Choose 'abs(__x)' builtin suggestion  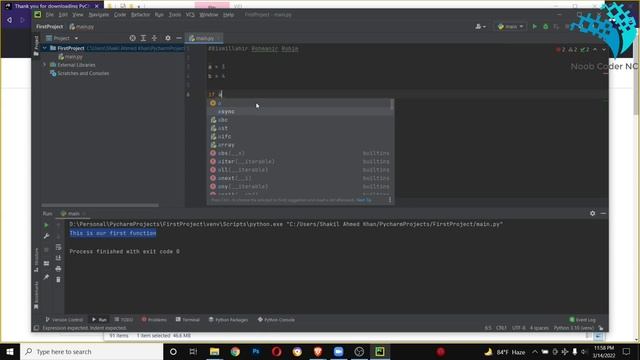(300, 153)
